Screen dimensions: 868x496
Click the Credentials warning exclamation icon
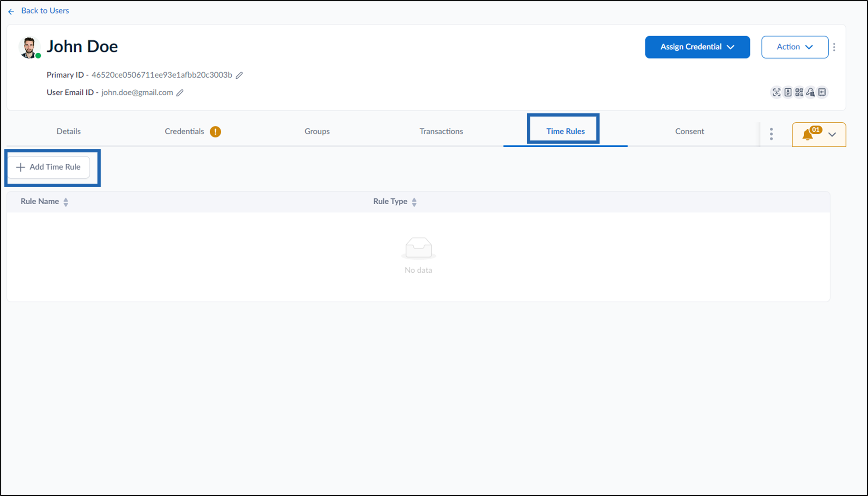[215, 131]
